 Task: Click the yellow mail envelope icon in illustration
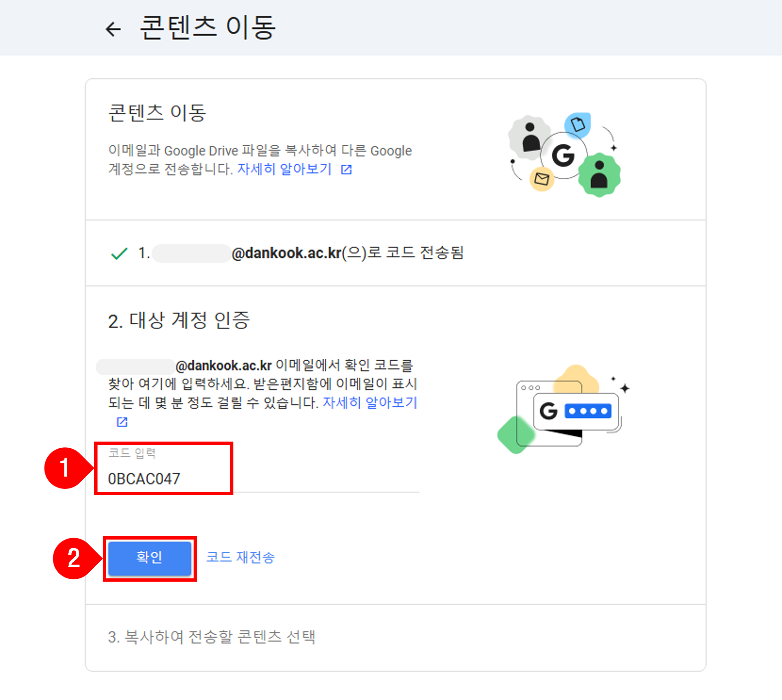pyautogui.click(x=542, y=179)
